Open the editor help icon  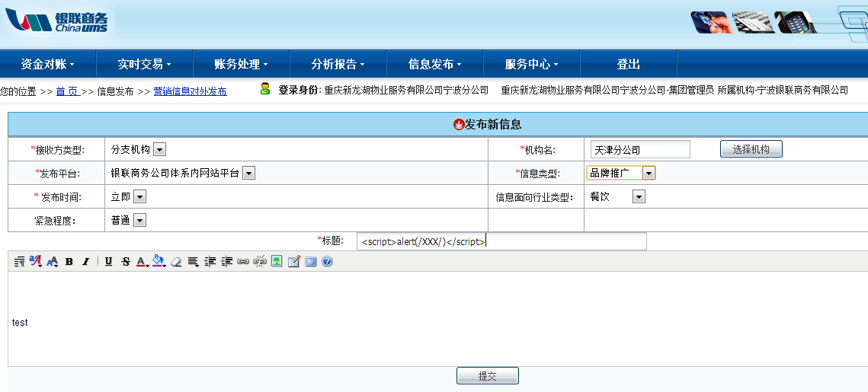[x=327, y=262]
